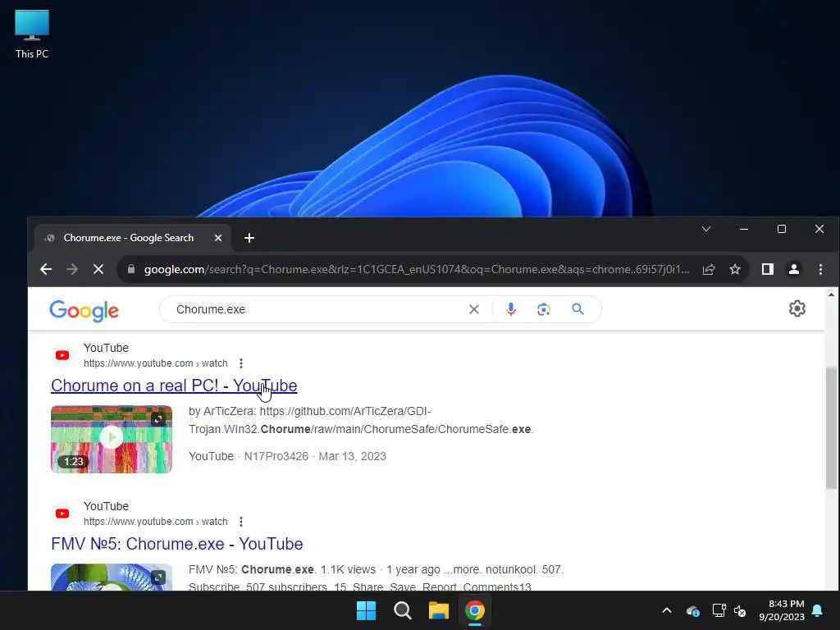Open Chrome's three-dot menu
Image resolution: width=840 pixels, height=630 pixels.
820,269
